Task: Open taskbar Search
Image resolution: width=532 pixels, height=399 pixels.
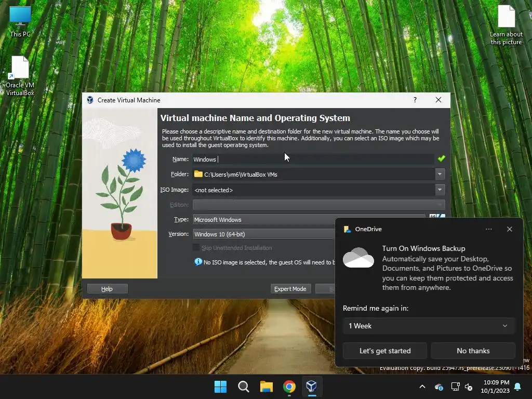Action: pos(243,387)
